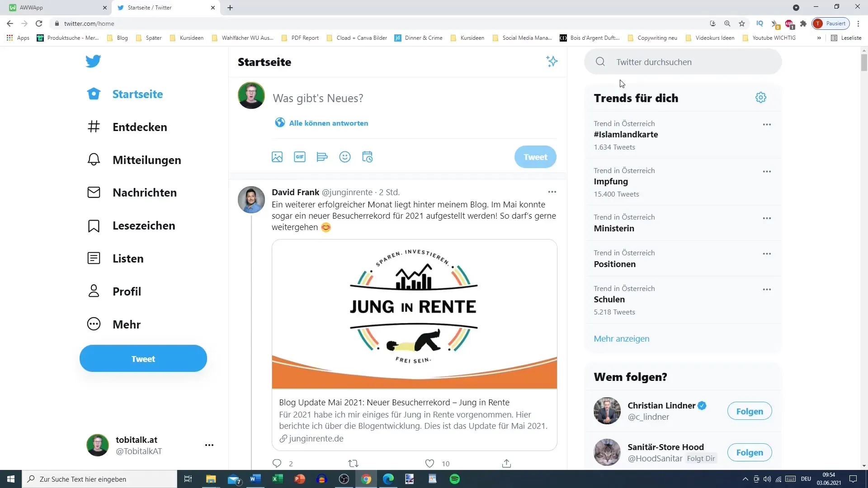Open Word from the taskbar

pyautogui.click(x=255, y=479)
